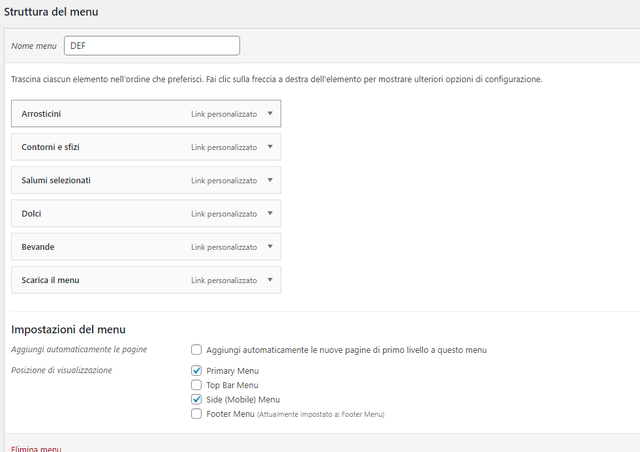This screenshot has width=640, height=452.
Task: Expand the Dolci menu item arrow
Action: click(x=269, y=213)
